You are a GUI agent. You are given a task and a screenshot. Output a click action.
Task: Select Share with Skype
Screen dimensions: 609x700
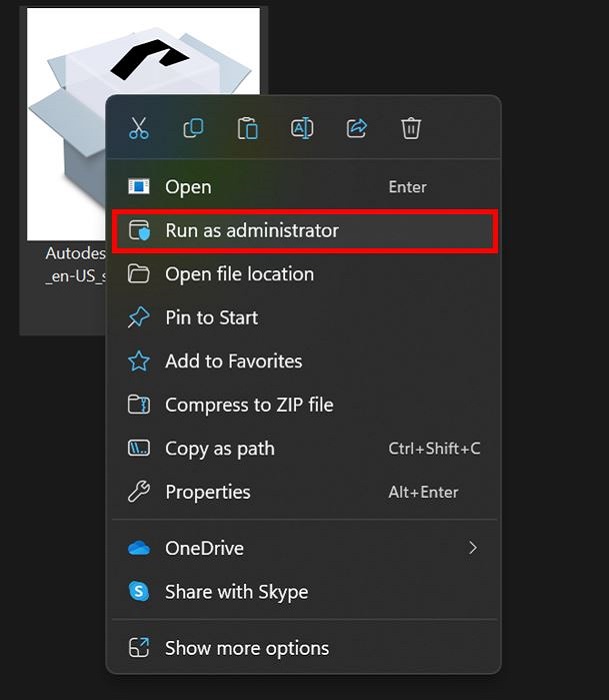click(304, 592)
